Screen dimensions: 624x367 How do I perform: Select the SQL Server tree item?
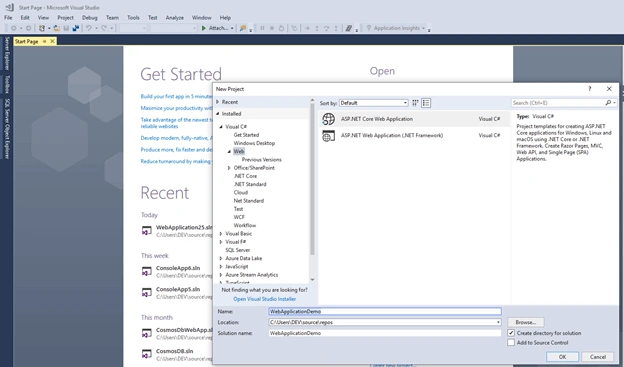tap(238, 250)
